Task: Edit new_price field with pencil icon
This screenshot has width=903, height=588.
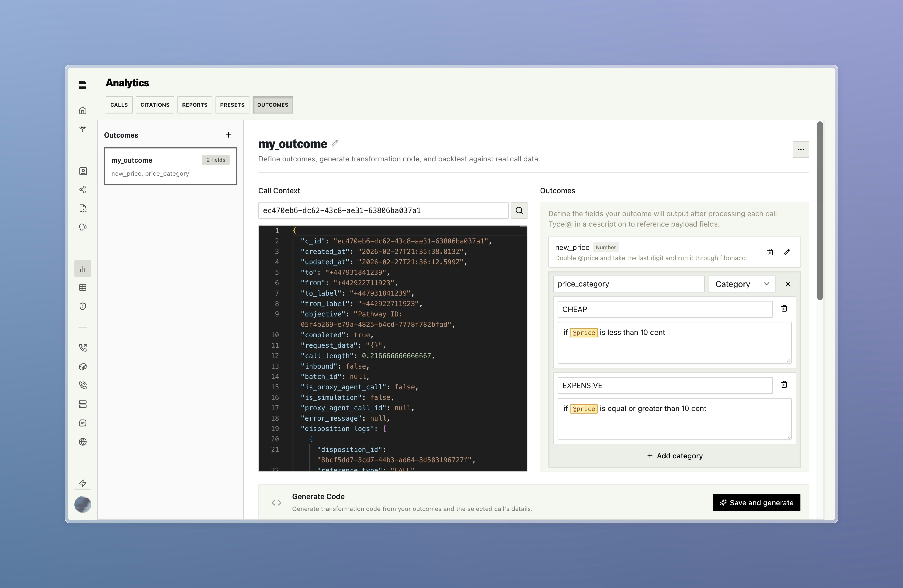Action: click(x=787, y=252)
